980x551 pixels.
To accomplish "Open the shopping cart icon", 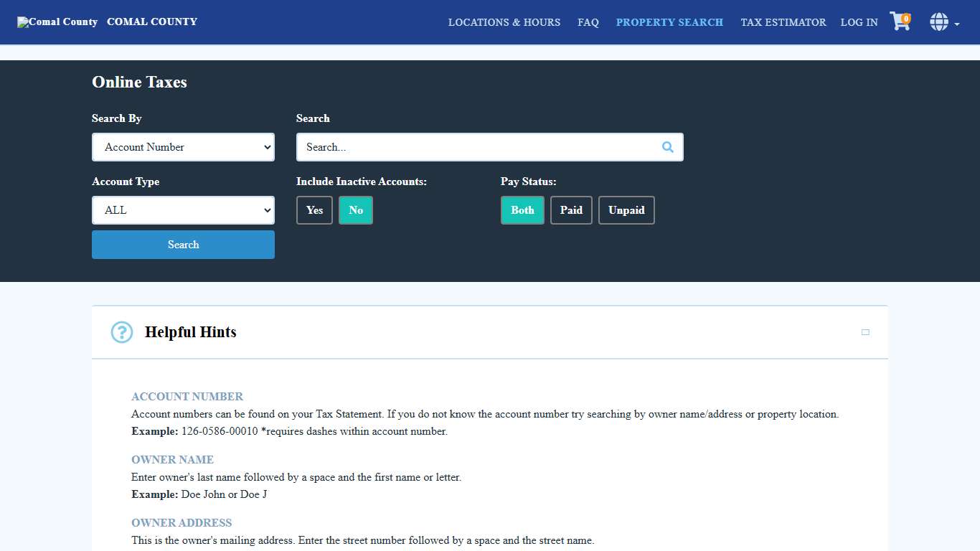I will (x=899, y=22).
